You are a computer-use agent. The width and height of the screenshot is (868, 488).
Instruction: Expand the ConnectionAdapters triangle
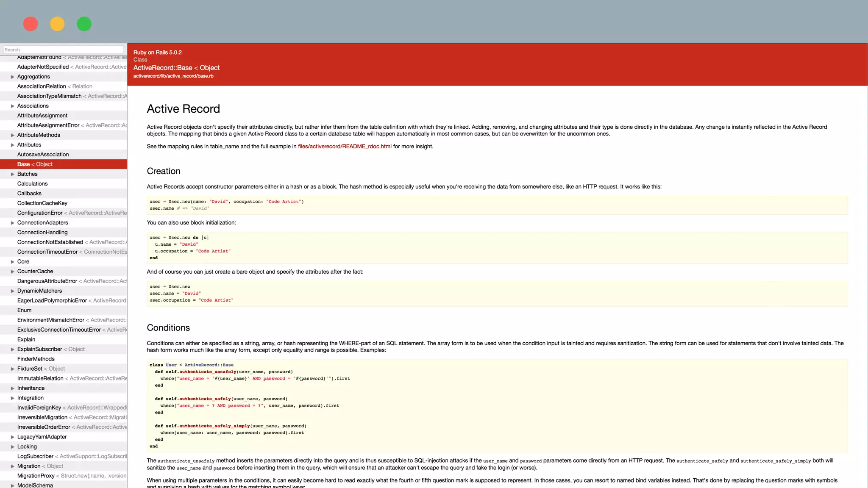tap(12, 223)
